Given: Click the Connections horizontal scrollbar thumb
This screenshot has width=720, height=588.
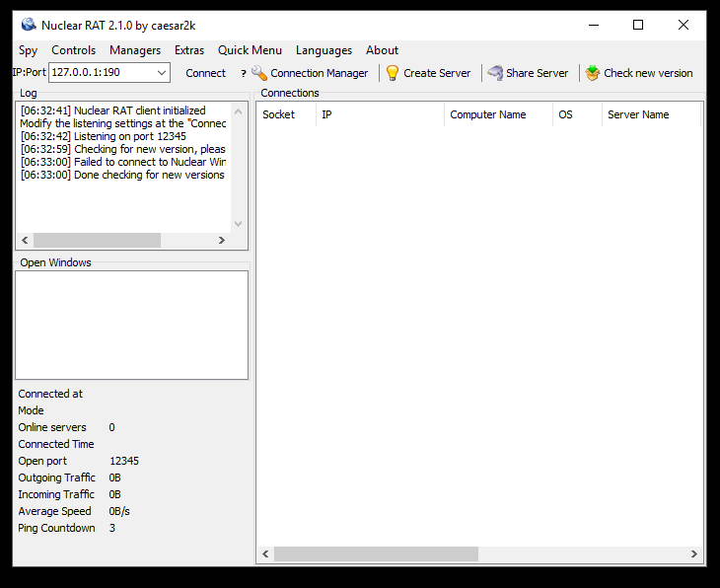Looking at the screenshot, I should pyautogui.click(x=376, y=554).
